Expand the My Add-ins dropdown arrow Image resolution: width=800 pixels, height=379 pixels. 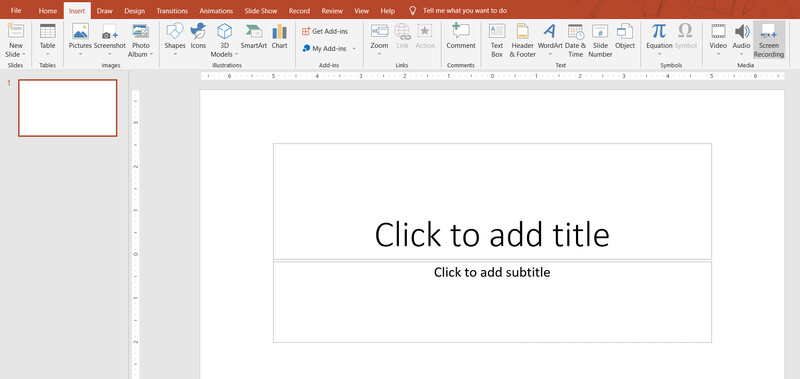point(354,49)
